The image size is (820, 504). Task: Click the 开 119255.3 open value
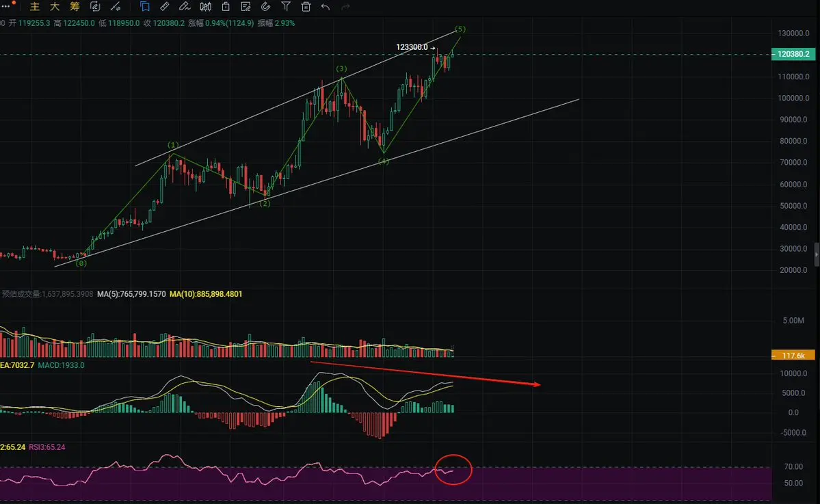pyautogui.click(x=29, y=23)
